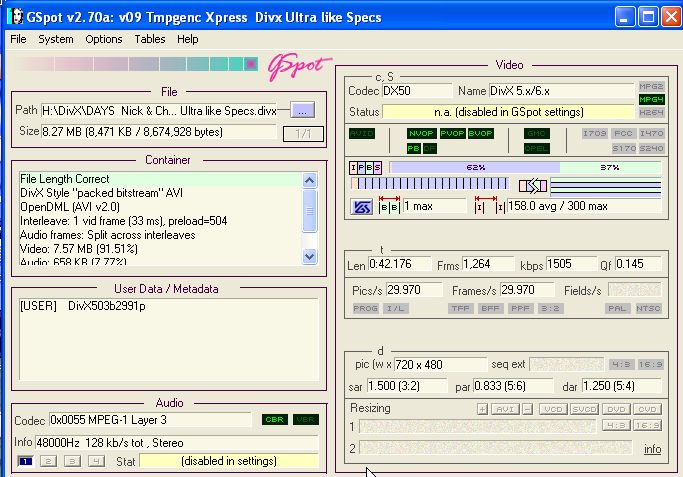Toggle the SVCD resizing preset
683x477 pixels.
click(x=585, y=409)
